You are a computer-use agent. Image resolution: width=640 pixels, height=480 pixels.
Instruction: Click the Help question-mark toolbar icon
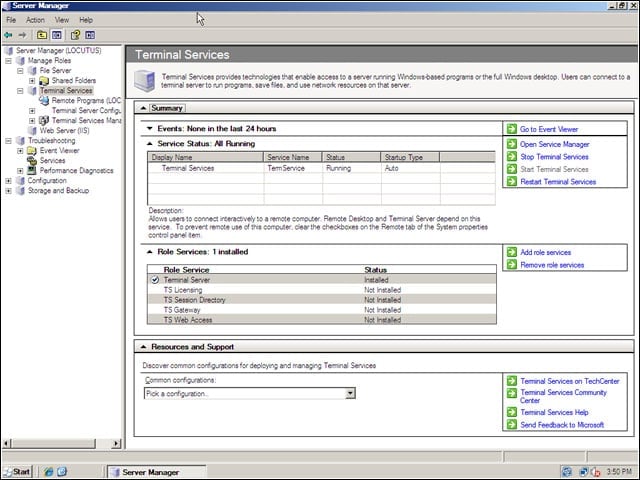click(x=75, y=35)
